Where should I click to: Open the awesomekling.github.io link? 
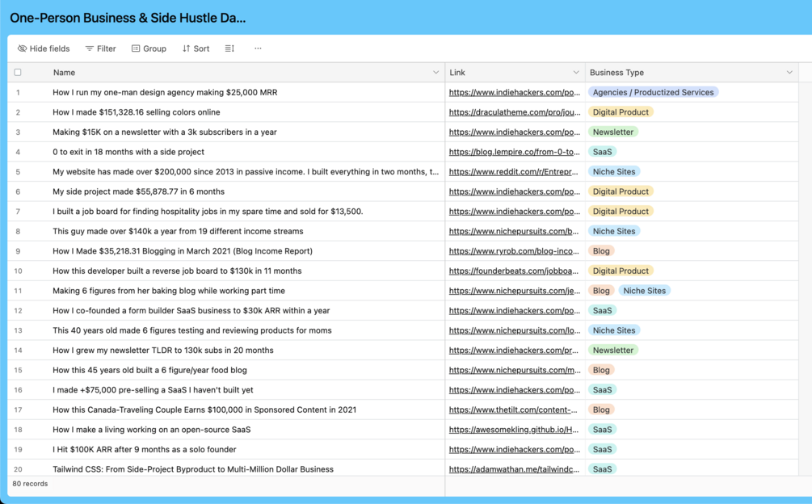514,430
